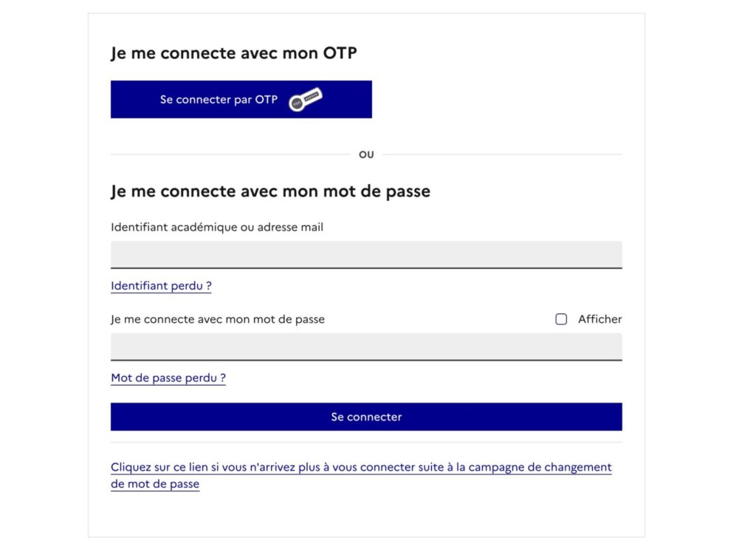Click the "Je me connecte avec mon OTP" heading
Image resolution: width=756 pixels, height=549 pixels.
[x=234, y=53]
